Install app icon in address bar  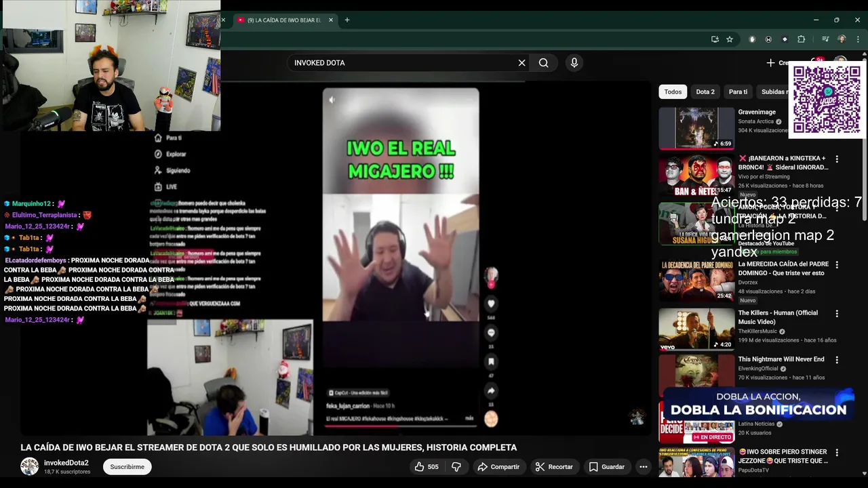[715, 39]
